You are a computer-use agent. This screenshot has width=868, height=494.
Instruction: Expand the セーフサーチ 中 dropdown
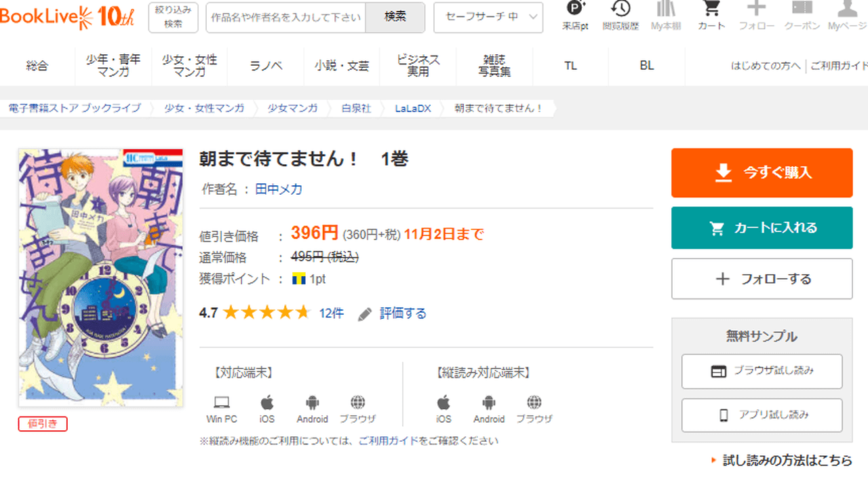pyautogui.click(x=488, y=18)
